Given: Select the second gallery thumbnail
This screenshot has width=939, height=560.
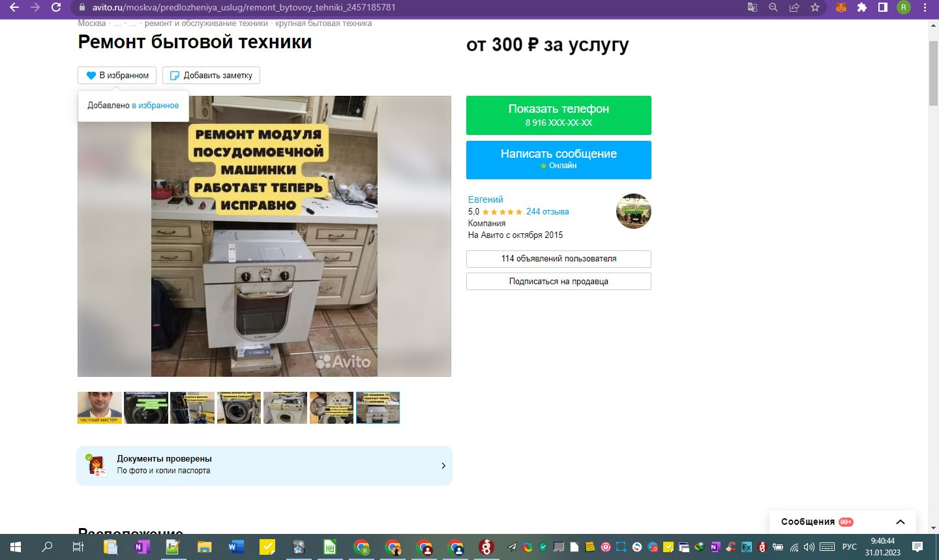Looking at the screenshot, I should [146, 407].
